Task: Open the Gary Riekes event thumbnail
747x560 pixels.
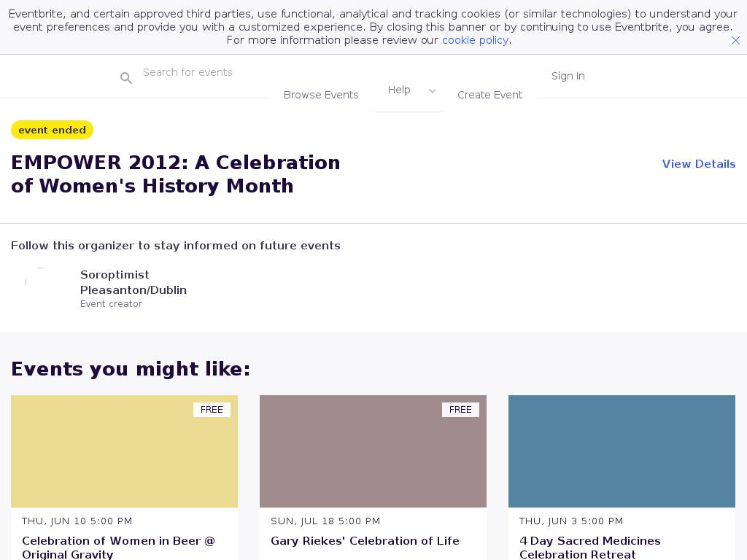Action: pos(373,451)
